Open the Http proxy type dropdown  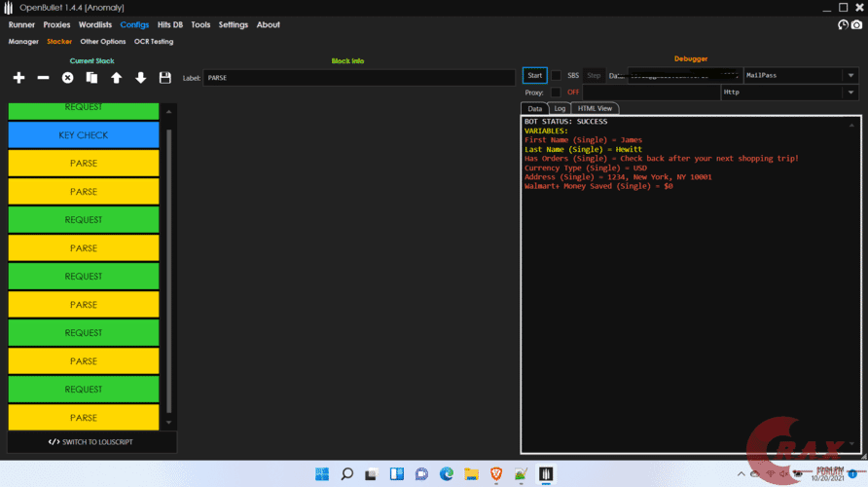click(x=850, y=93)
